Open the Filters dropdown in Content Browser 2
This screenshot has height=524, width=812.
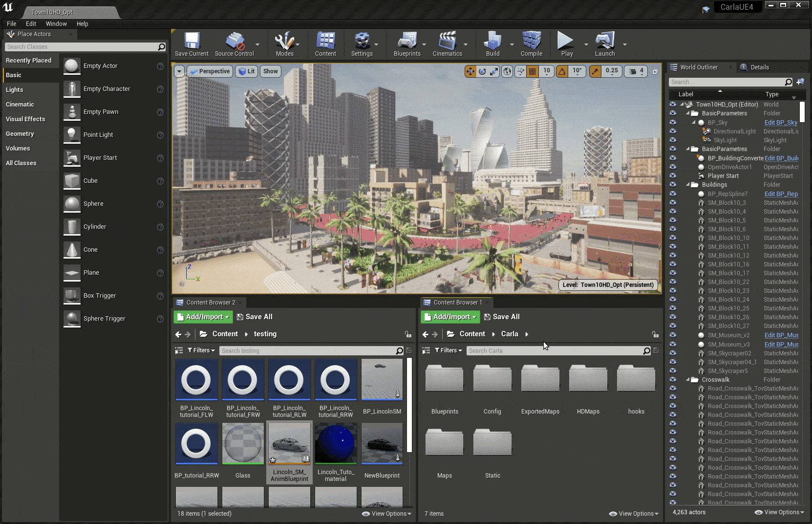tap(201, 350)
